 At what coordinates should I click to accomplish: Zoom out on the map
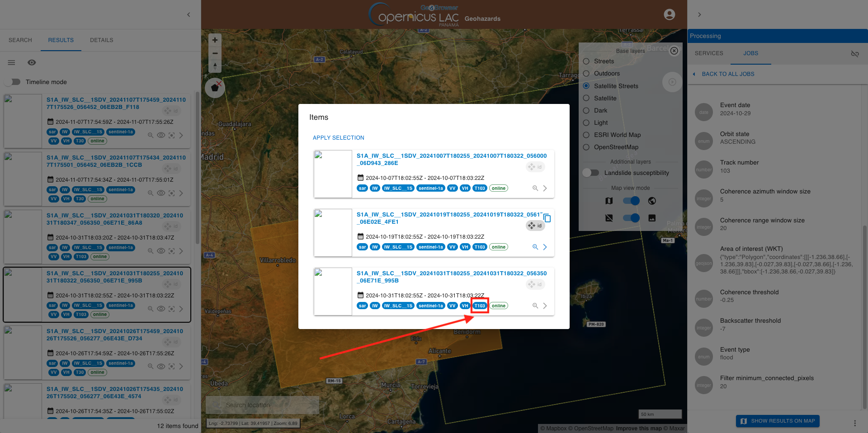point(215,53)
